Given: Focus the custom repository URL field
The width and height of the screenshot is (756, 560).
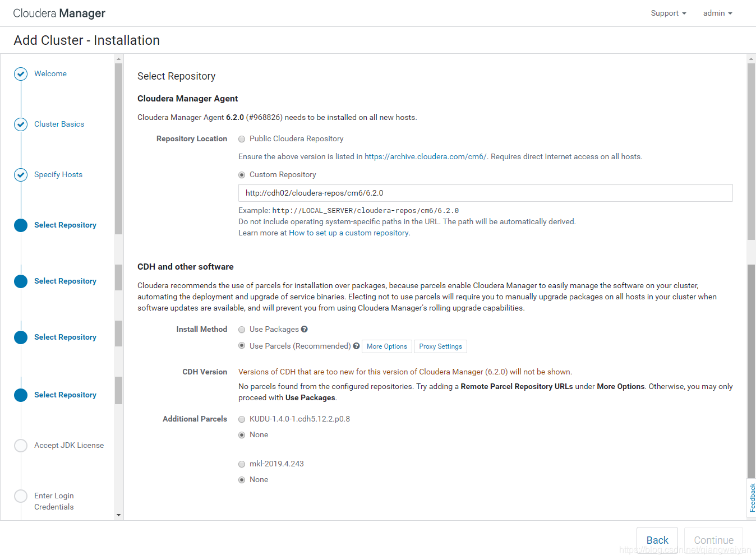Looking at the screenshot, I should (485, 193).
